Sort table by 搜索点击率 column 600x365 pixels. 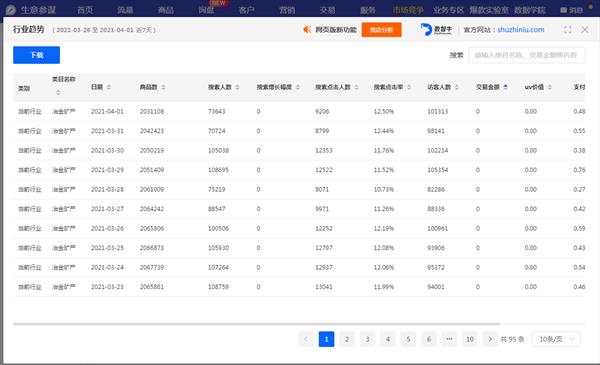[409, 87]
